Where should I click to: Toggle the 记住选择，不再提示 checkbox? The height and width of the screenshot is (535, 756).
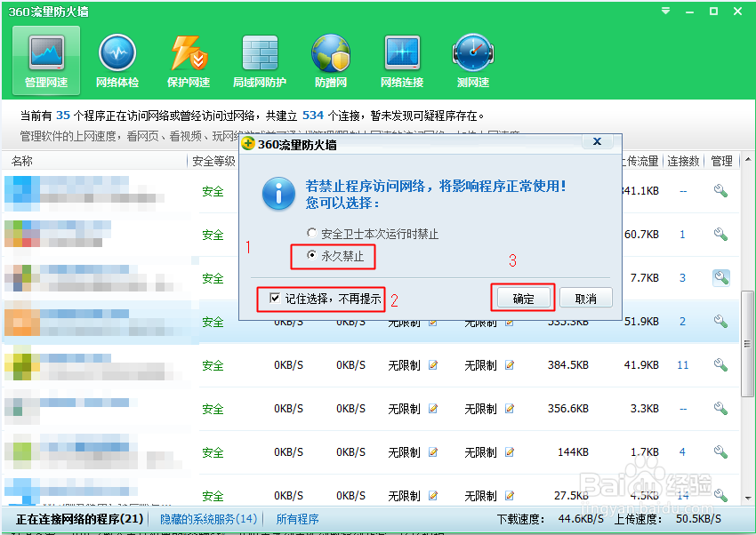(x=275, y=298)
